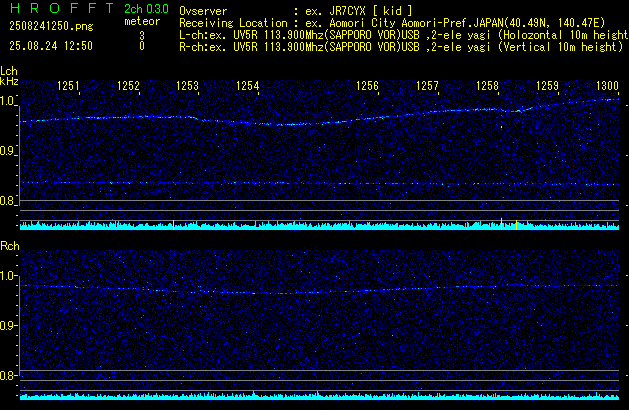Click the date stamp 25.08.24 12:50
The image size is (629, 410).
[x=51, y=46]
